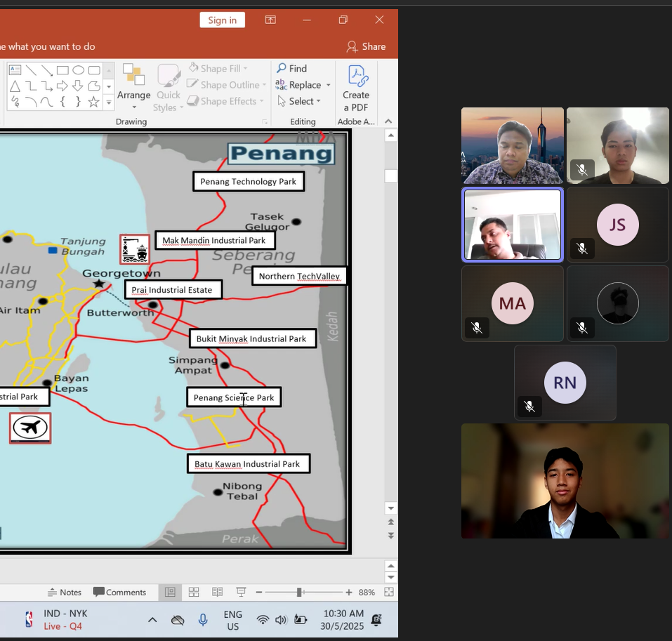Open the Wi-Fi network tray icon

263,620
